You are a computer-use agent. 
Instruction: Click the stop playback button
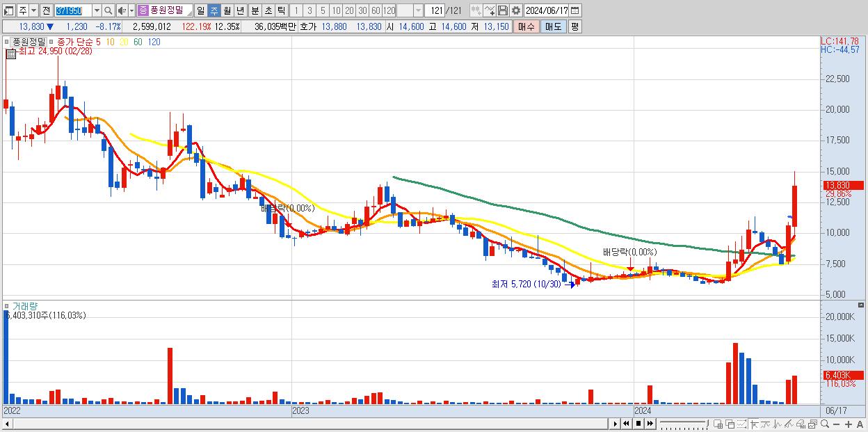pyautogui.click(x=638, y=424)
